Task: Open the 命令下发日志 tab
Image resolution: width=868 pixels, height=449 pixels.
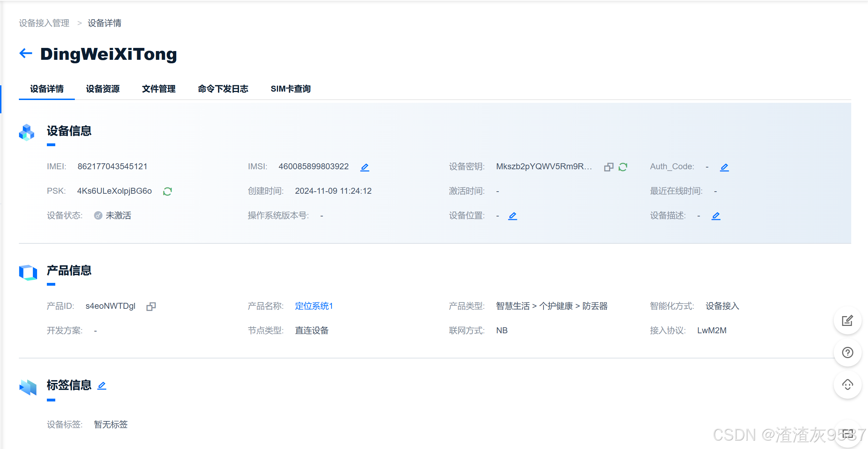Action: 223,89
